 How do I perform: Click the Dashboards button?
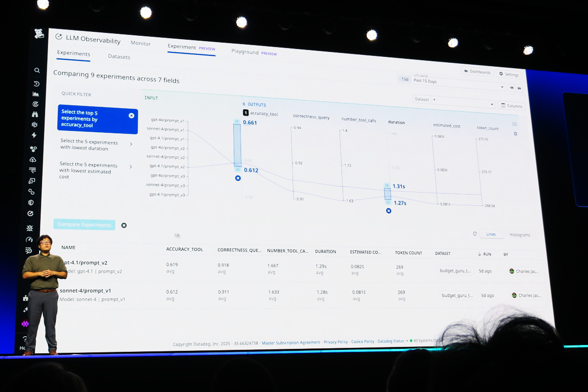click(477, 72)
